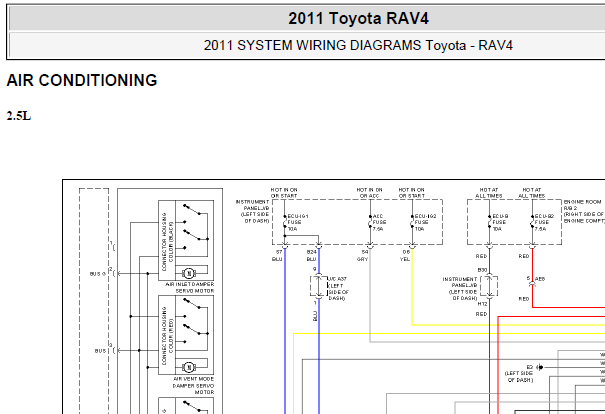Click the 'J/C A37 (LEFT SIDE OF DASH)' label
The image size is (605, 414).
(338, 289)
